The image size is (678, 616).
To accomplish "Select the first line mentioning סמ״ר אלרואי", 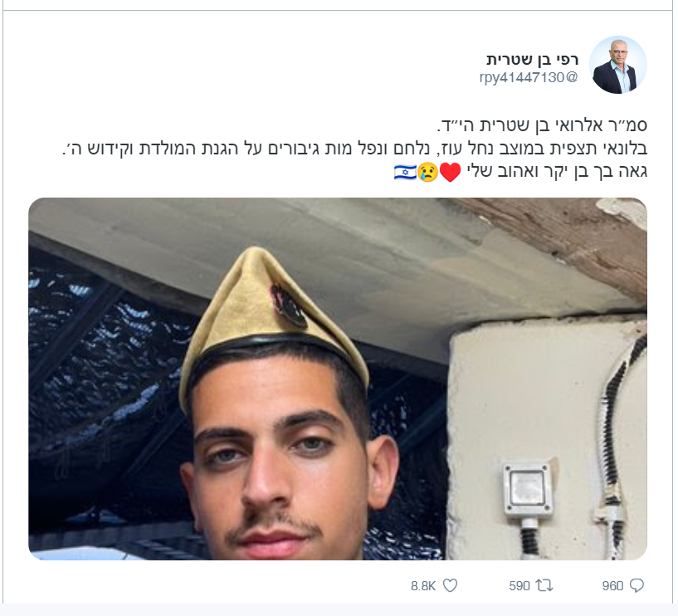I will click(x=542, y=125).
